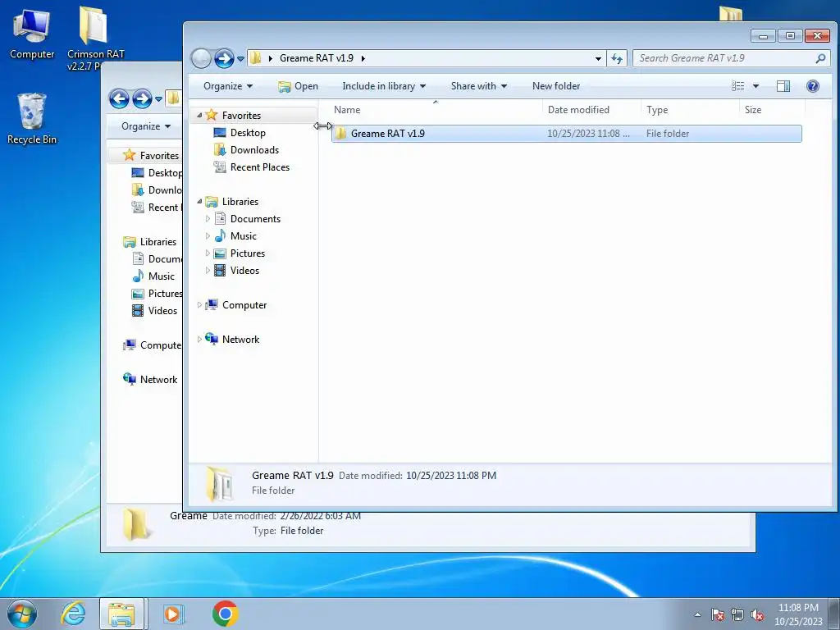Expand the Music library node
Screen dimensions: 840x630
click(208, 235)
